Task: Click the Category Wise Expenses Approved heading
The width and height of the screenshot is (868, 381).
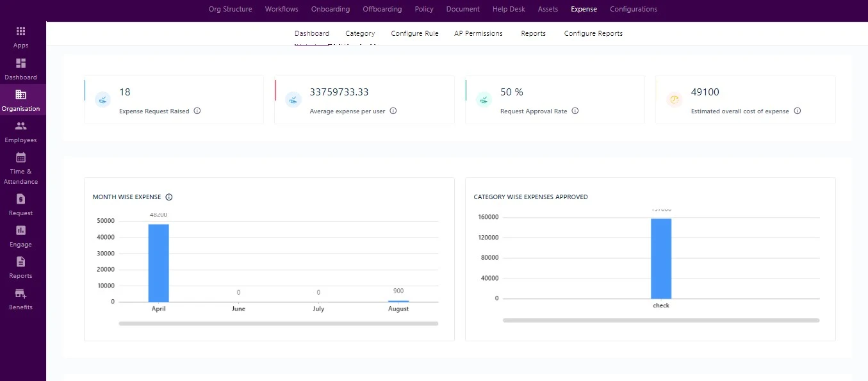Action: 531,197
